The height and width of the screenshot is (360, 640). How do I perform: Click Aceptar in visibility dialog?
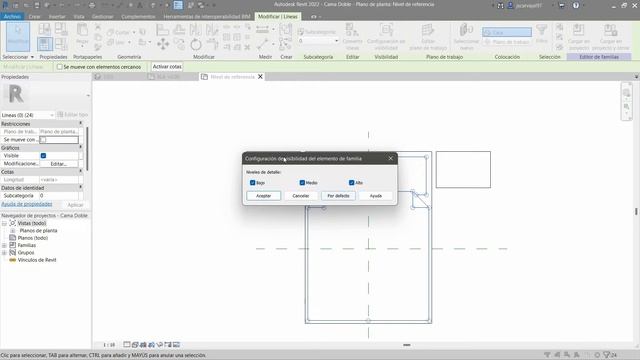263,196
